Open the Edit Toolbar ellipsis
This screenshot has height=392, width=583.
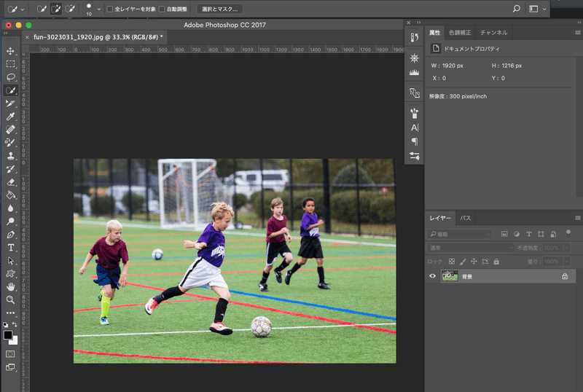click(x=10, y=313)
